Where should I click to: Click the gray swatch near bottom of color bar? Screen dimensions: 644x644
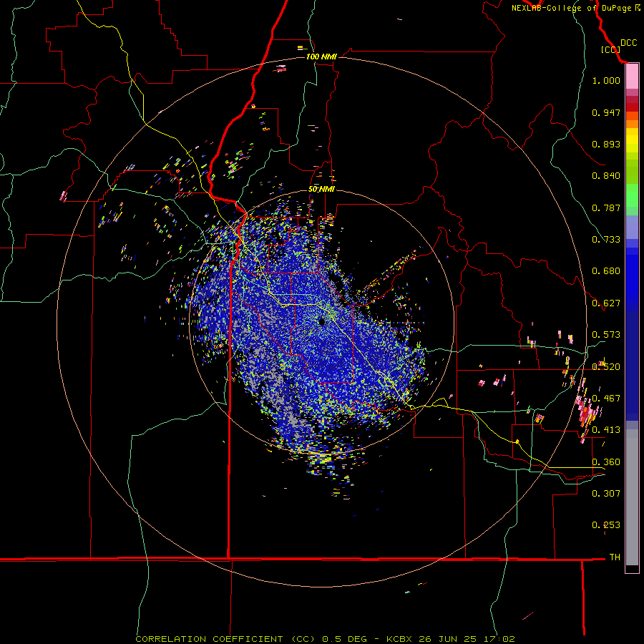pyautogui.click(x=632, y=501)
